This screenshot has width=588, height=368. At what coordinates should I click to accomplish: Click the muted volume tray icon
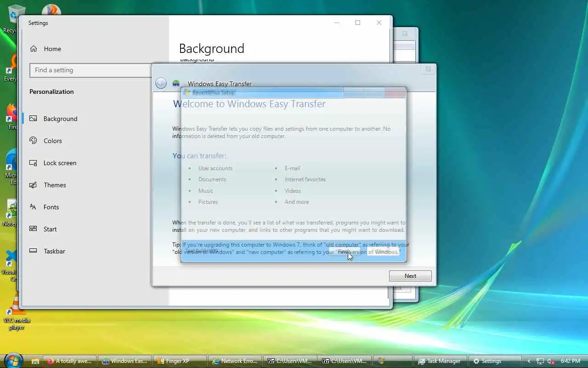[552, 361]
